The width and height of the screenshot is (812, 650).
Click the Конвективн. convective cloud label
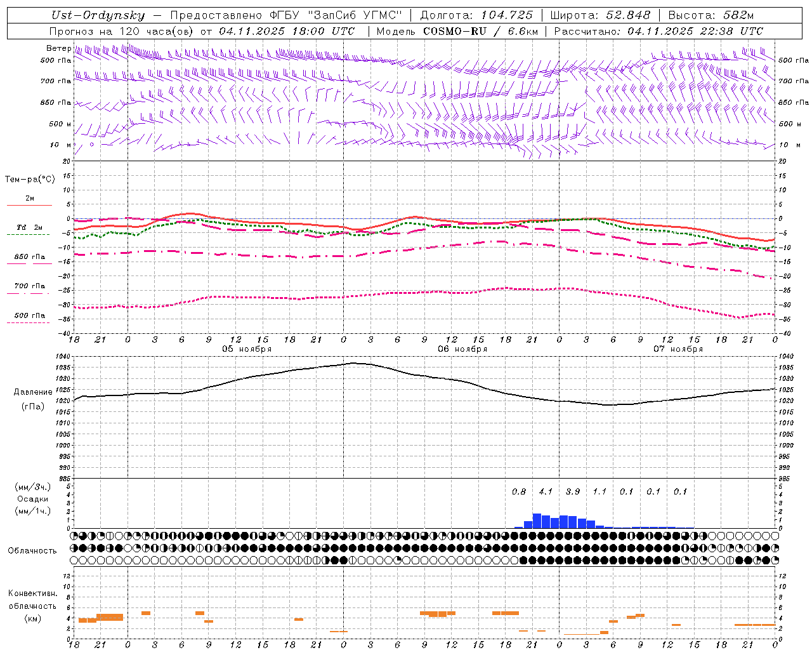click(32, 594)
